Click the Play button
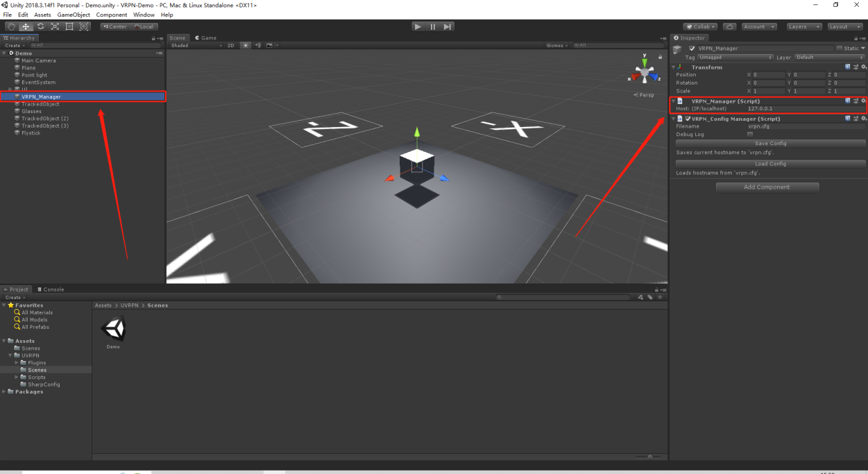 pyautogui.click(x=418, y=26)
